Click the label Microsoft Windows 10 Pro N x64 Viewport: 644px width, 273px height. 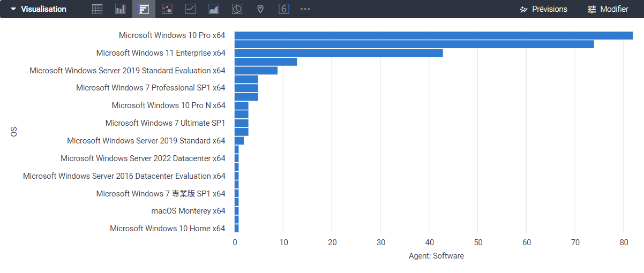[x=169, y=105]
